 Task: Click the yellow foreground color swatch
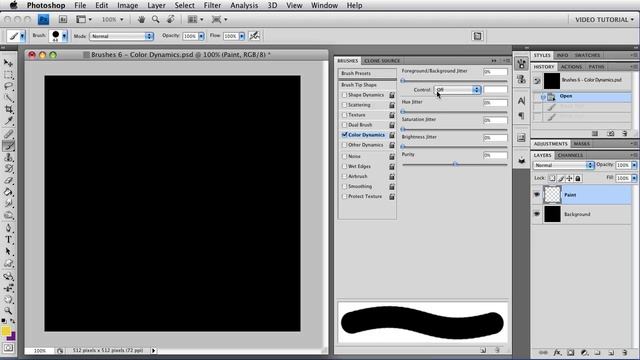pos(6,331)
